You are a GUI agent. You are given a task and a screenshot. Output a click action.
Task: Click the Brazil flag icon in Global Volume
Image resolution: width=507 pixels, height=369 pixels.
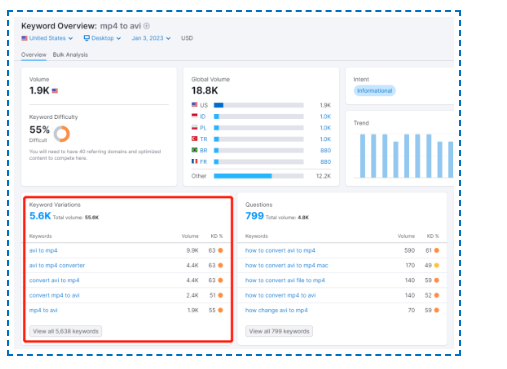coord(194,150)
